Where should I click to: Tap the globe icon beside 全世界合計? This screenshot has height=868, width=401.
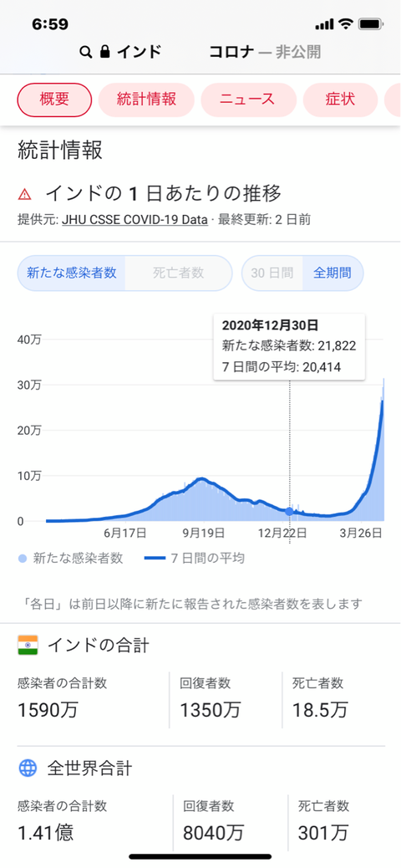pos(28,768)
